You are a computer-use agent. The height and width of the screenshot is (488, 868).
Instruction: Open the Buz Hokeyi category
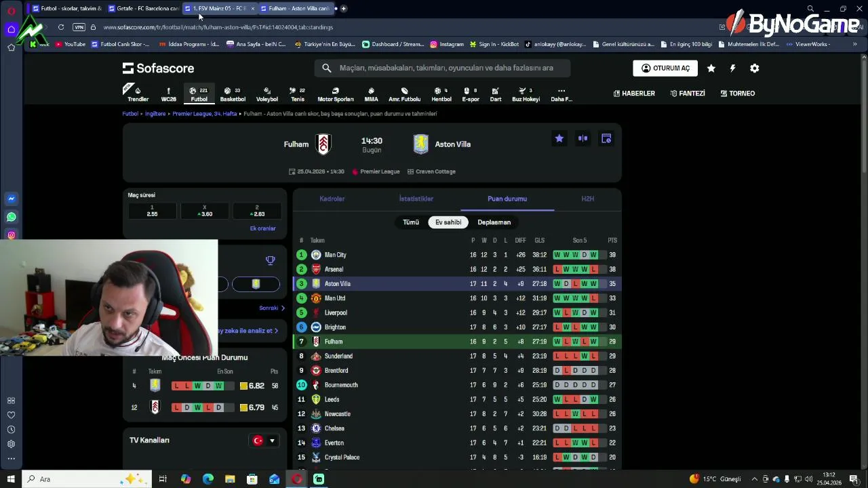[526, 94]
